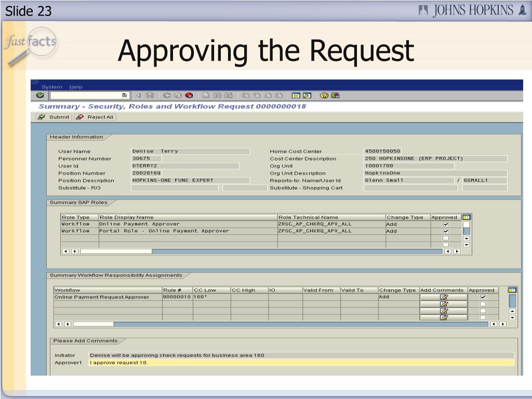Click the CC Low column header
Image resolution: width=532 pixels, height=399 pixels.
[212, 290]
